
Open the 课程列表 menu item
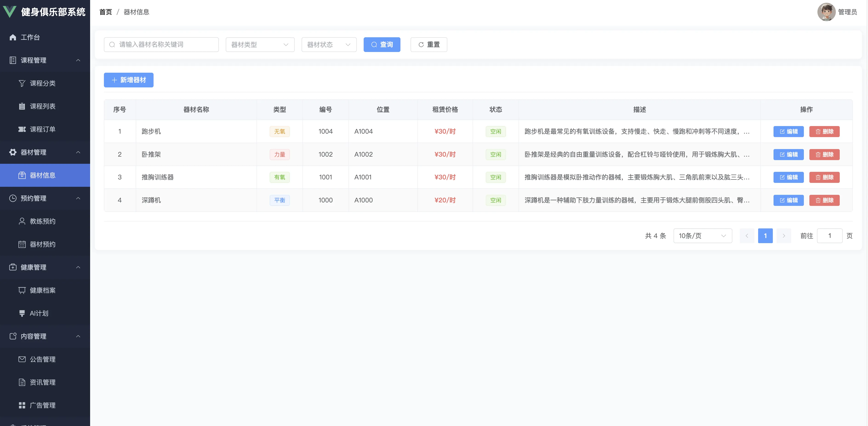tap(43, 106)
